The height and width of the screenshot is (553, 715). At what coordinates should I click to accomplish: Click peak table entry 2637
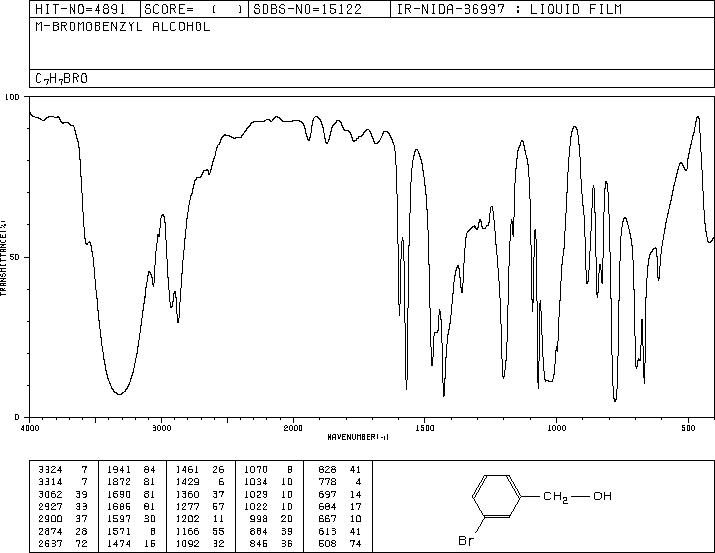(50, 543)
